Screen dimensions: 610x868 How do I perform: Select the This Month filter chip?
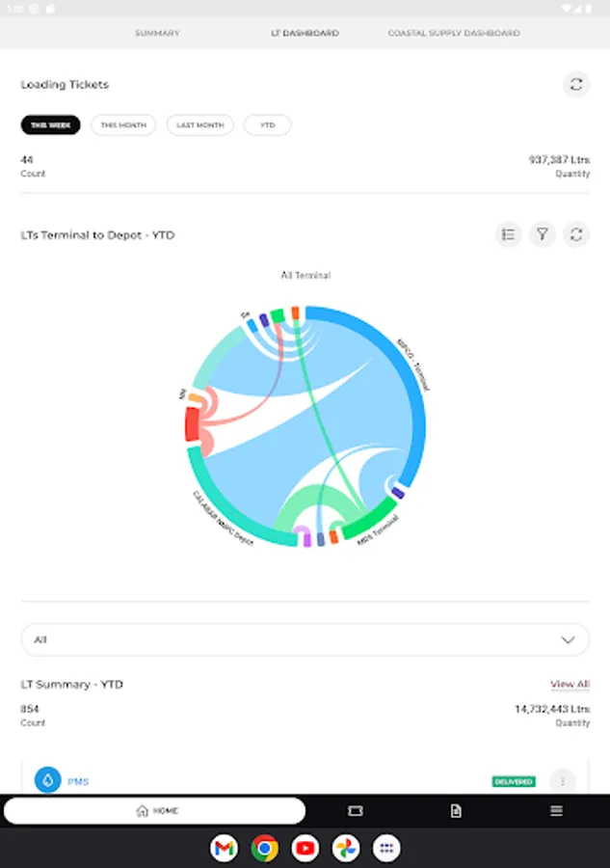(123, 125)
